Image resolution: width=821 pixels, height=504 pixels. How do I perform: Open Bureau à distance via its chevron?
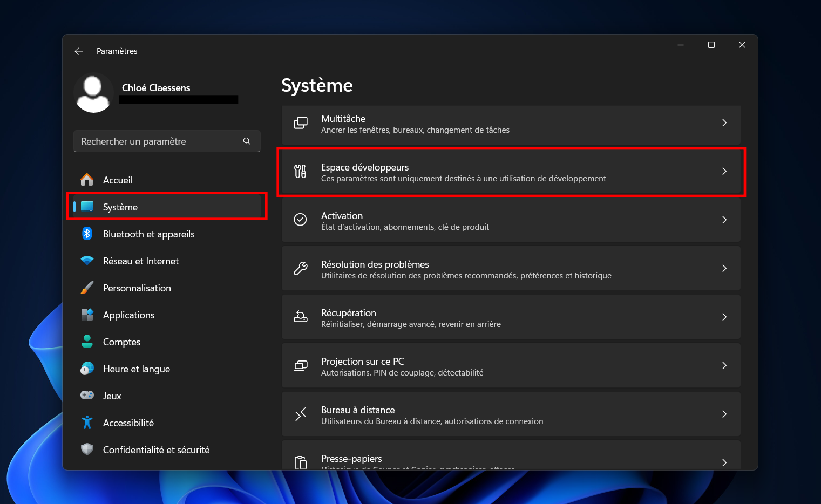pos(724,414)
